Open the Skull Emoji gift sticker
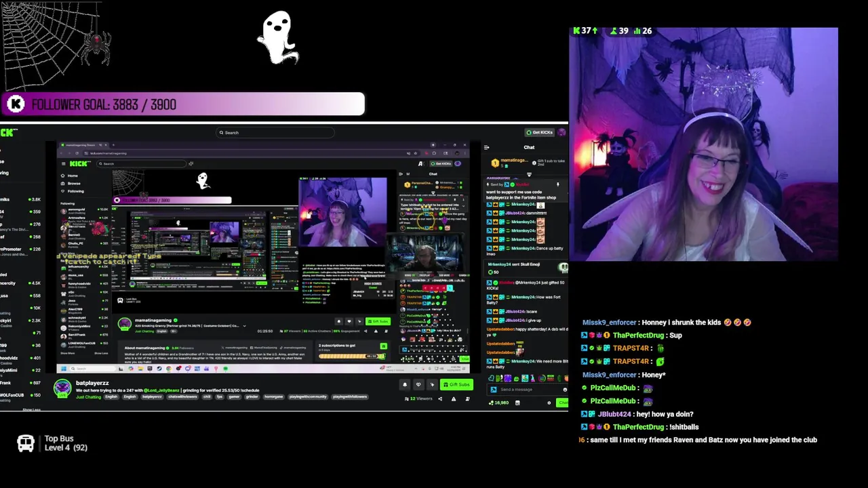The width and height of the screenshot is (868, 488). coord(564,268)
